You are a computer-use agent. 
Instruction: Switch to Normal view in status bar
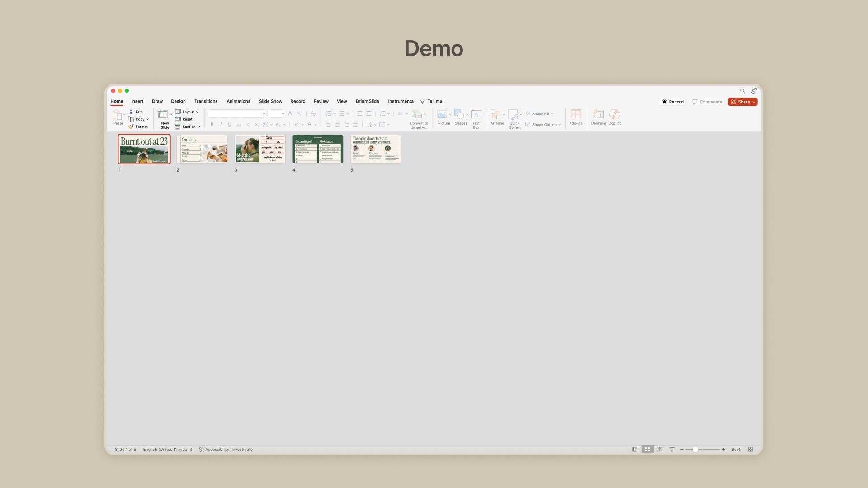pyautogui.click(x=635, y=450)
